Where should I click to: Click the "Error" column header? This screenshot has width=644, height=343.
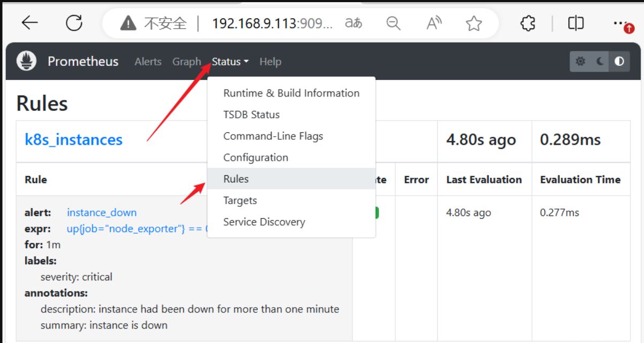(x=416, y=180)
